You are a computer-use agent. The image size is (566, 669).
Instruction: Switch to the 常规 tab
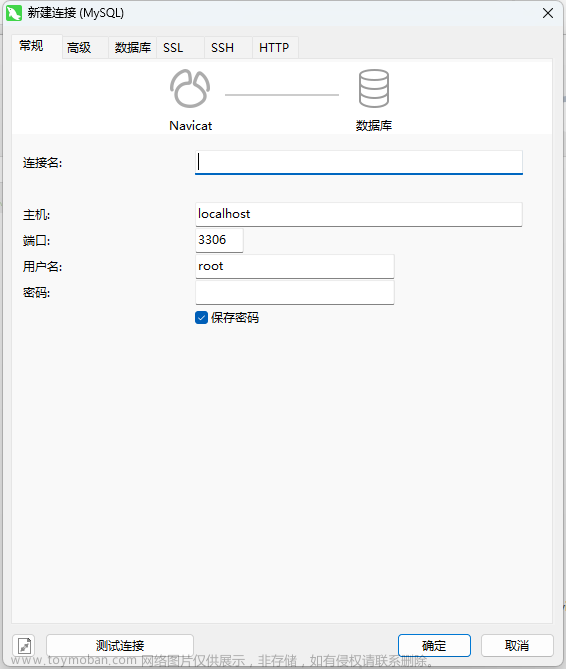pos(37,46)
